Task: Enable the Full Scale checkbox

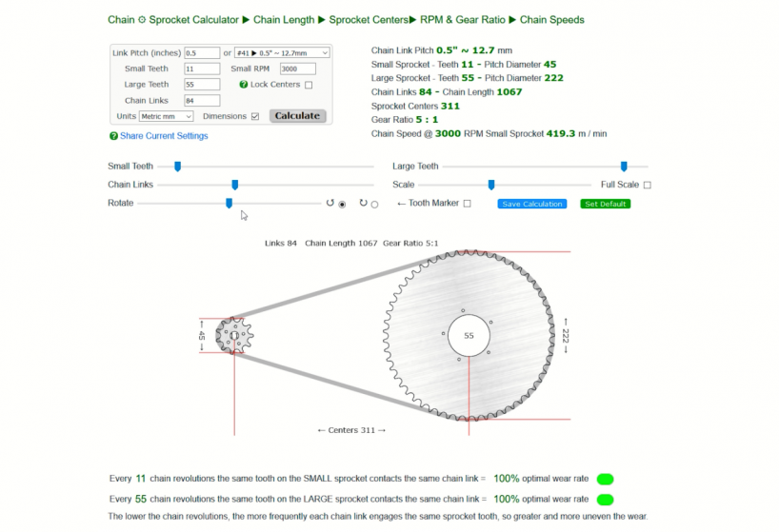Action: click(x=648, y=185)
